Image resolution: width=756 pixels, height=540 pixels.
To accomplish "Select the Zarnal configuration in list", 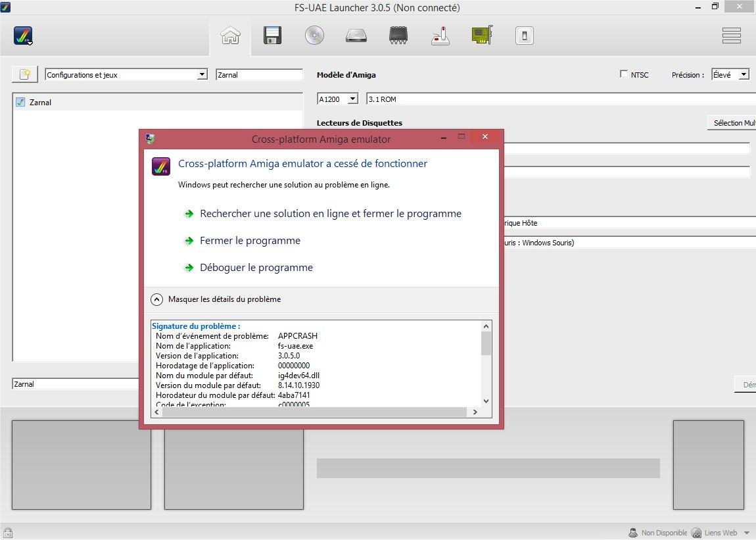I will tap(157, 103).
